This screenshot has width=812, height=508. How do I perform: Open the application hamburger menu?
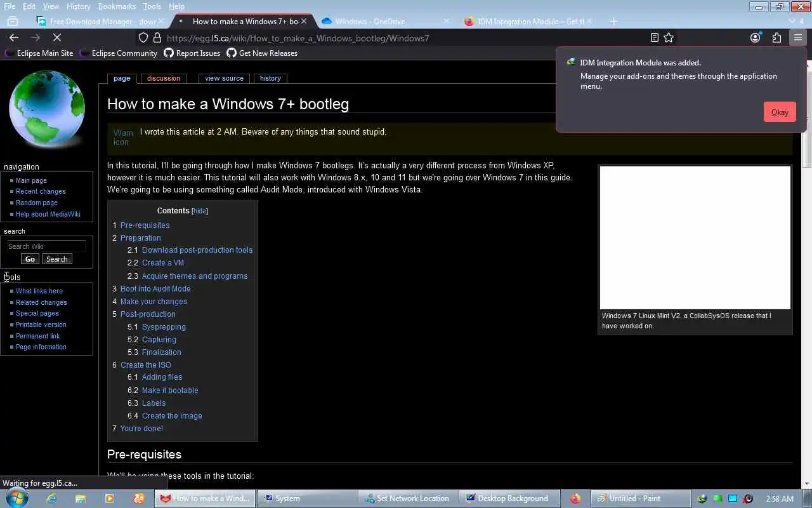click(797, 38)
